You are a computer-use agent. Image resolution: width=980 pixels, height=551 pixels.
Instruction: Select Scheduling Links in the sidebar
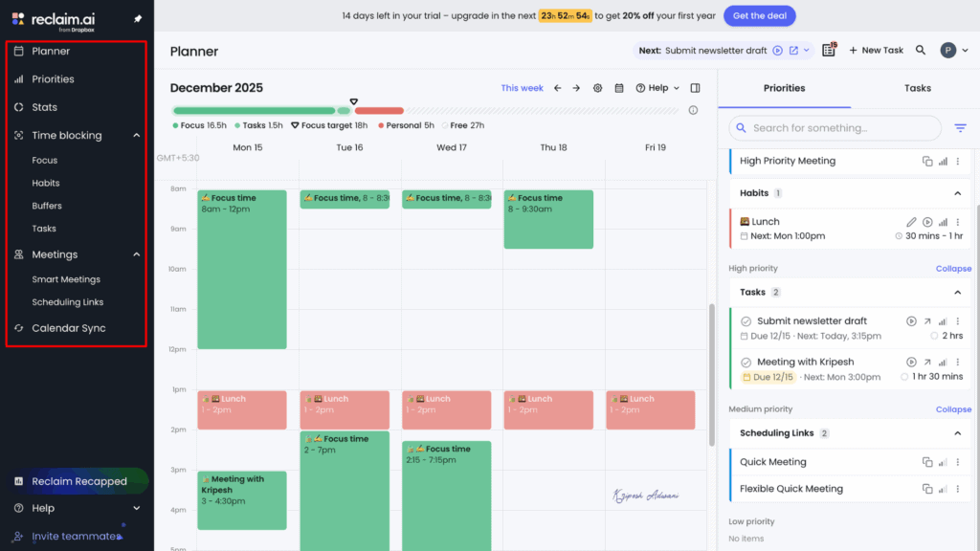point(69,301)
